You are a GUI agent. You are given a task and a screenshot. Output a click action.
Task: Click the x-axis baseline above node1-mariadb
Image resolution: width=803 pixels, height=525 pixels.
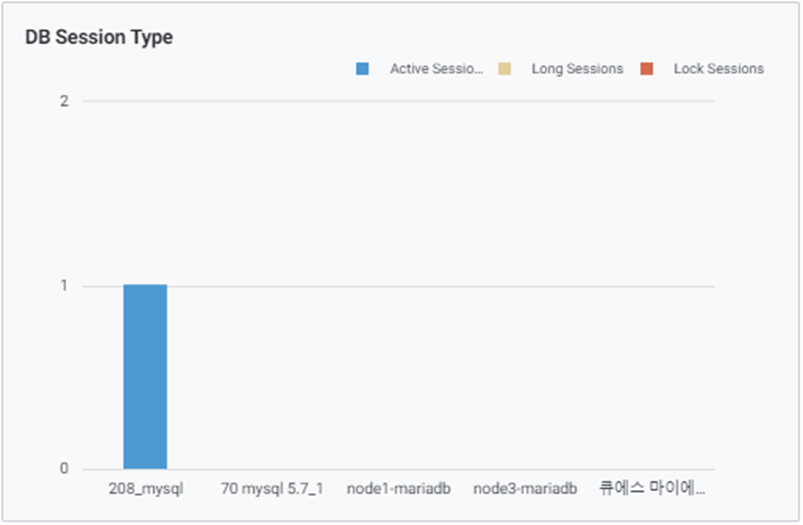[x=399, y=469]
